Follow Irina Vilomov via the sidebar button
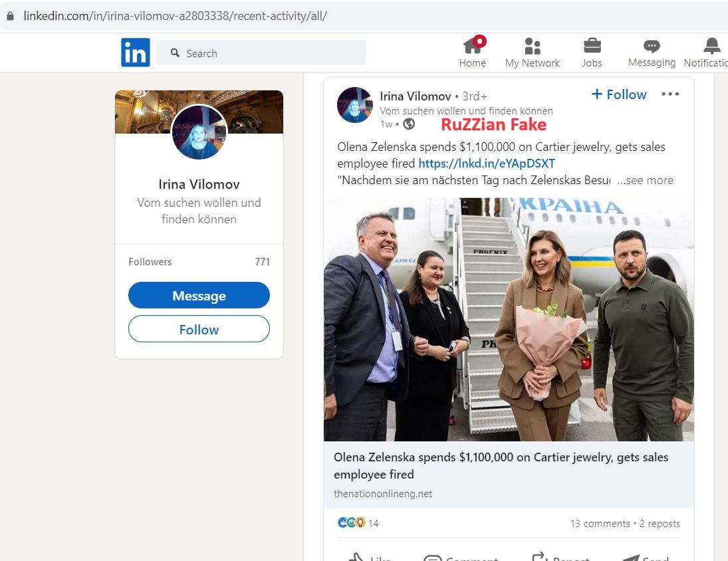This screenshot has height=561, width=728. pos(199,329)
